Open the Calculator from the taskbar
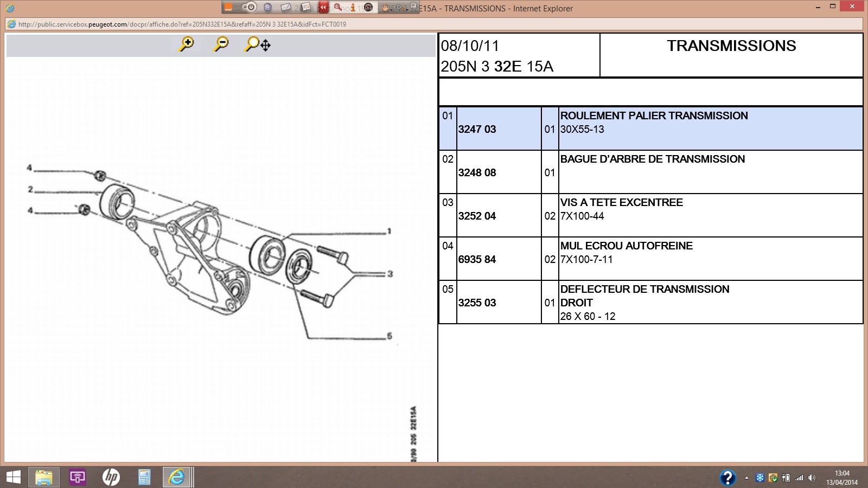This screenshot has width=868, height=488. coord(144,477)
